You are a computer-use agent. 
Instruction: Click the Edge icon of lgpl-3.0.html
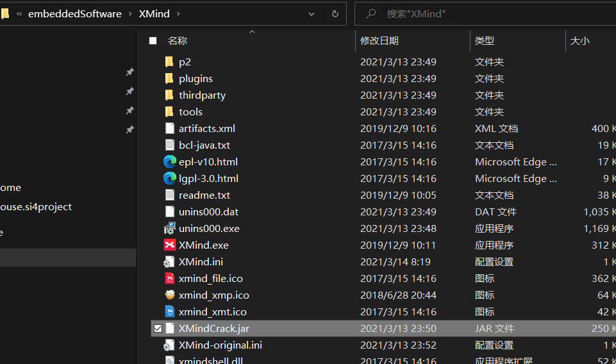tap(170, 178)
